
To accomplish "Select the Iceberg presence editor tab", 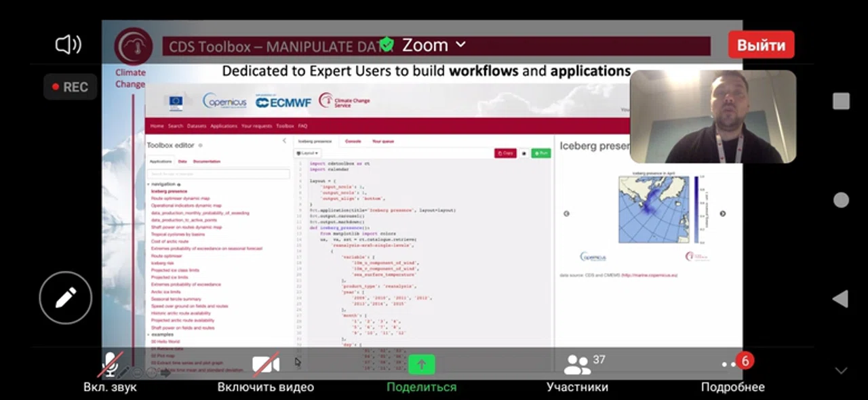I will pyautogui.click(x=315, y=141).
